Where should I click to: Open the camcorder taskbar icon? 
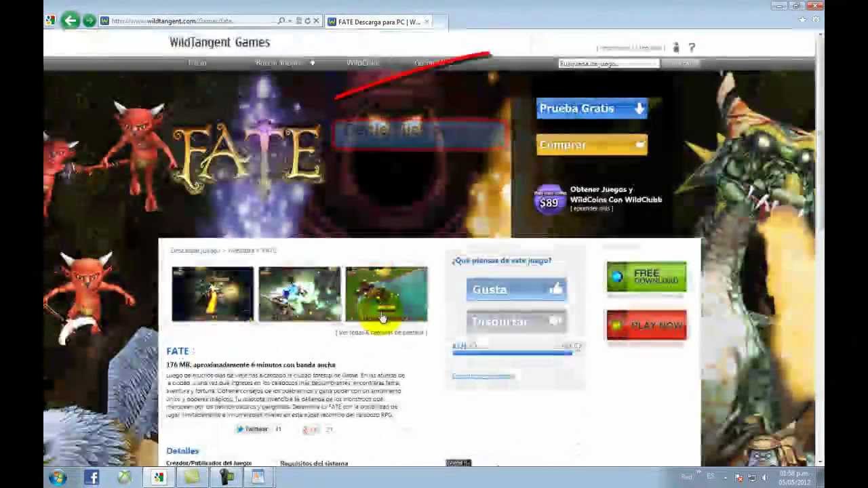tap(225, 477)
